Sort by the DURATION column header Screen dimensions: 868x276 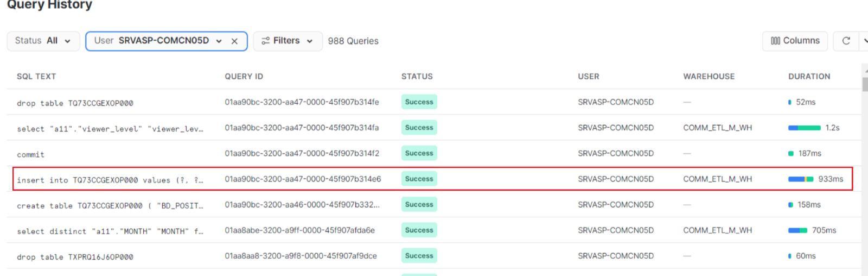tap(809, 77)
